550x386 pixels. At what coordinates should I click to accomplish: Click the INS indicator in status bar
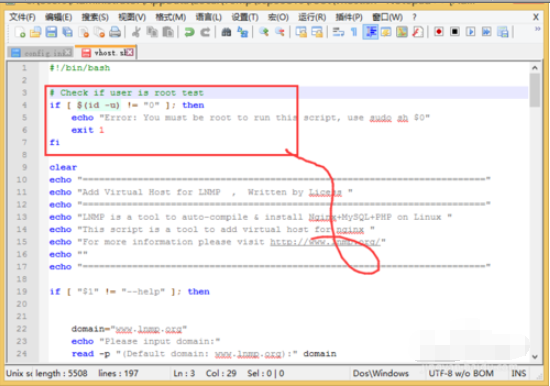coord(519,373)
